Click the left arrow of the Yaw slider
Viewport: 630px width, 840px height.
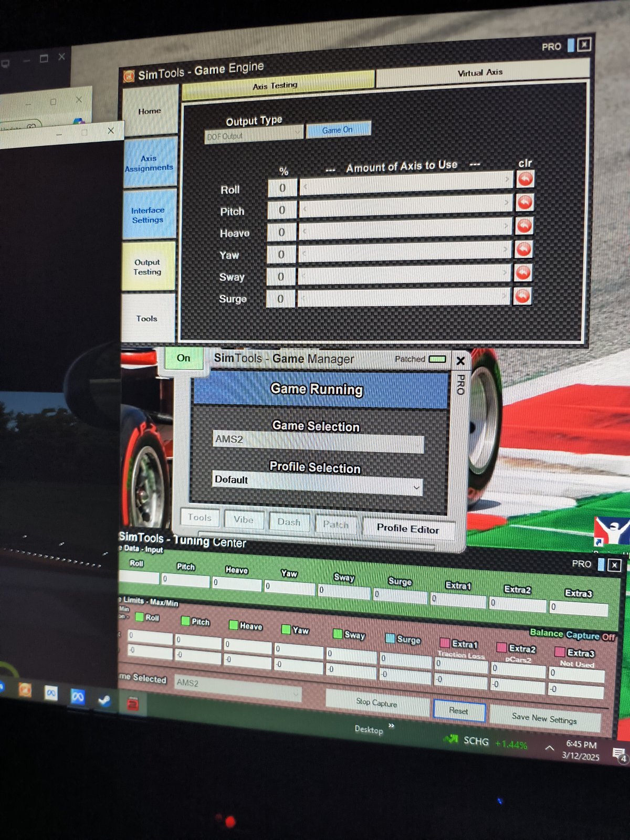pyautogui.click(x=303, y=254)
